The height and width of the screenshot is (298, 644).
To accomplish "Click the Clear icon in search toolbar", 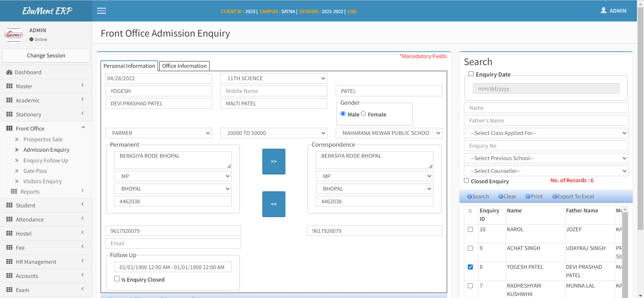I will [500, 197].
